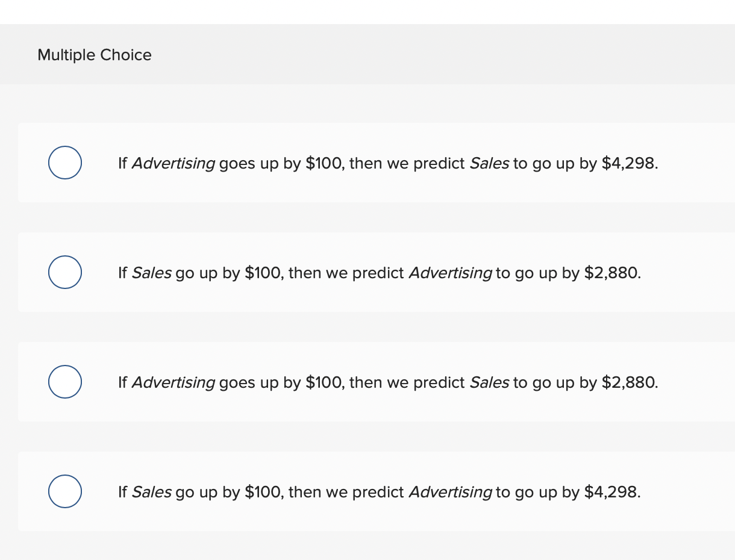Click the italic word Advertising in first option
The height and width of the screenshot is (560, 735).
pos(173,164)
